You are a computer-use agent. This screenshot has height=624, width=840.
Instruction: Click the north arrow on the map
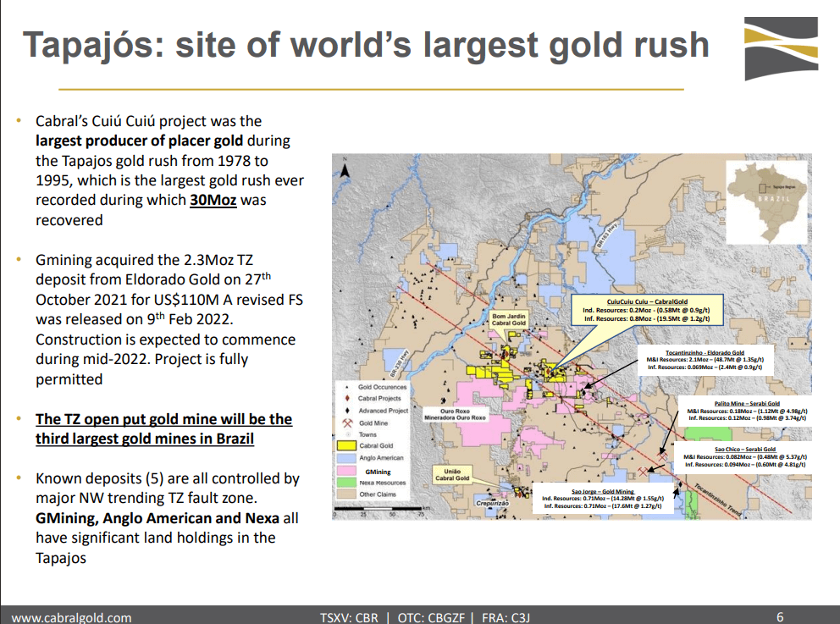pos(345,169)
